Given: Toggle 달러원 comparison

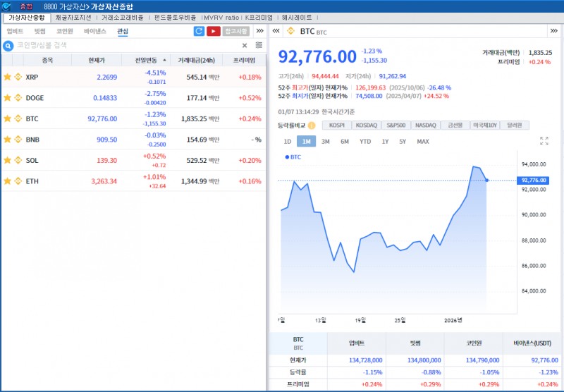Looking at the screenshot, I should click(x=515, y=125).
